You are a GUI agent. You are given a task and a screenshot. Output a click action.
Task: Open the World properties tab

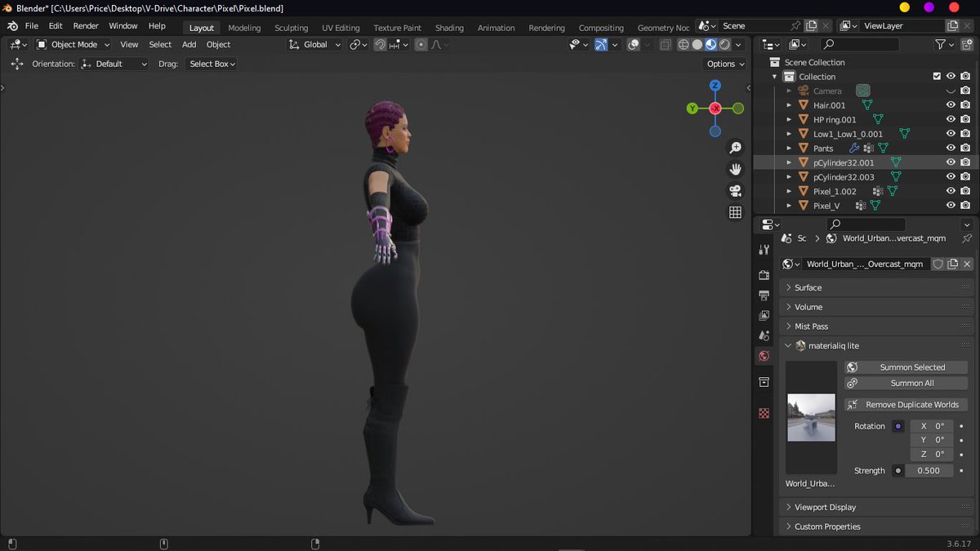point(764,356)
